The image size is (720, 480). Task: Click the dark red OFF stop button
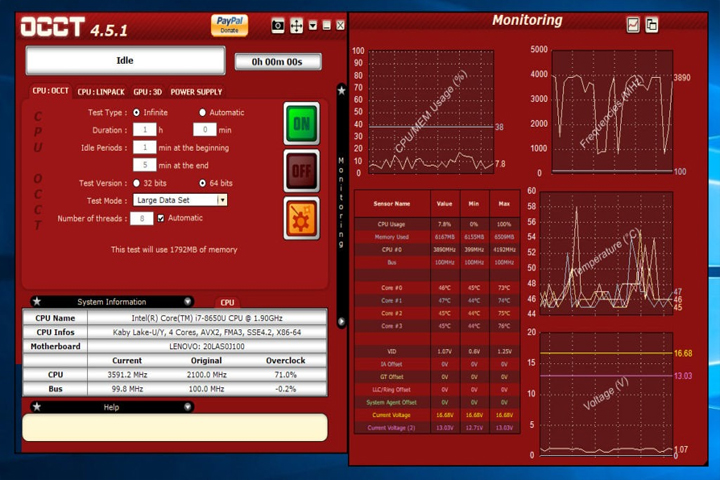coord(301,171)
